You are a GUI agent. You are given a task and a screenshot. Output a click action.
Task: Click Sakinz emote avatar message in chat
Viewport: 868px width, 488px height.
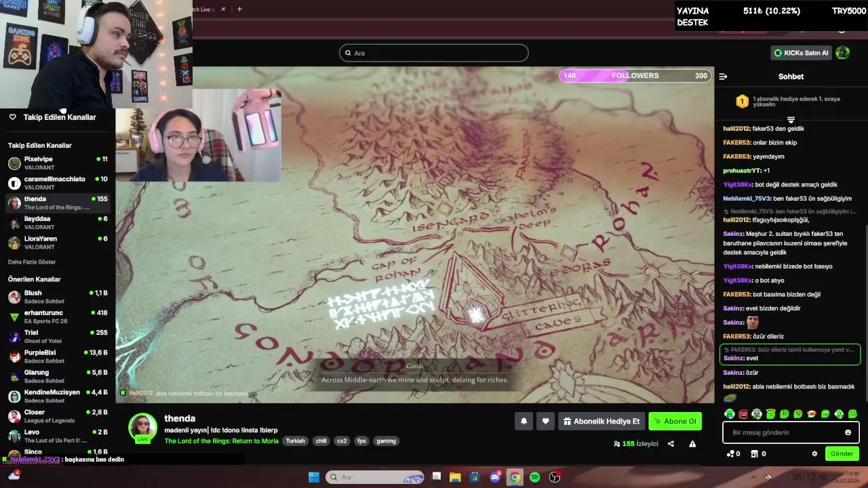tap(751, 323)
